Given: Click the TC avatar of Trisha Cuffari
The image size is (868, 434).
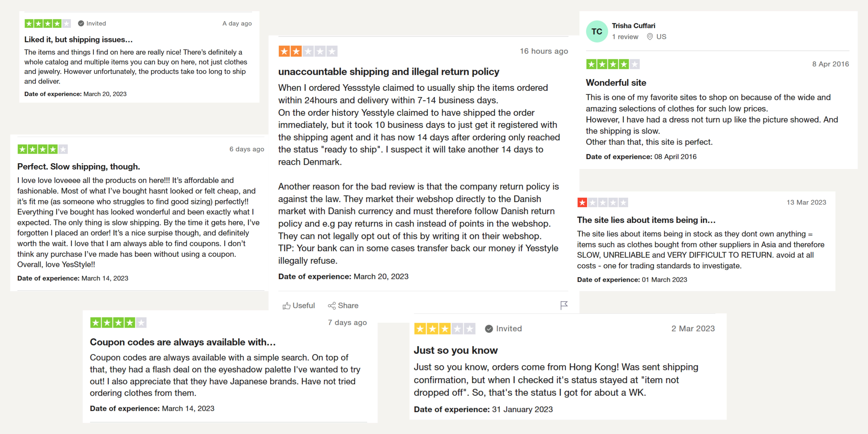Looking at the screenshot, I should point(597,31).
